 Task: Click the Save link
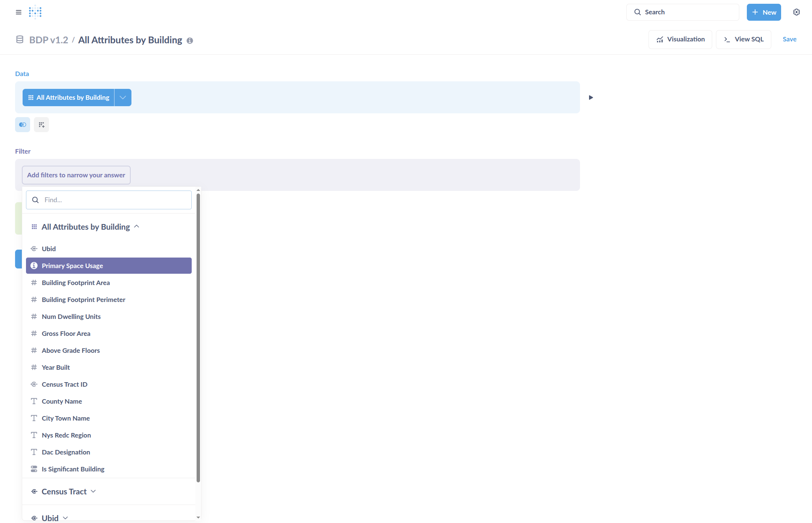789,40
